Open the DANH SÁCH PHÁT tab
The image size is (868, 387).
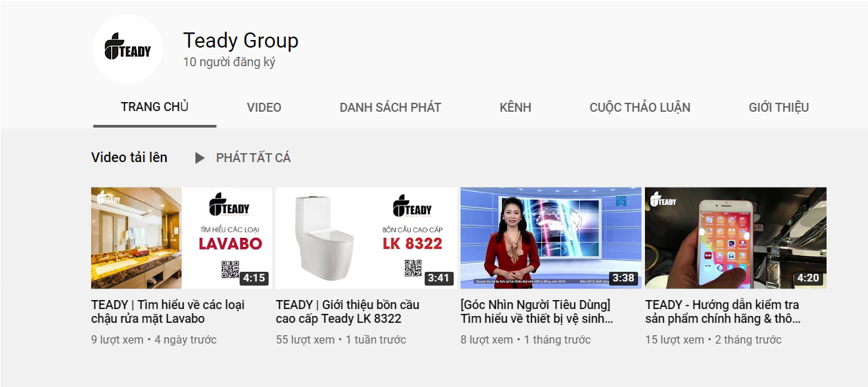pos(390,108)
